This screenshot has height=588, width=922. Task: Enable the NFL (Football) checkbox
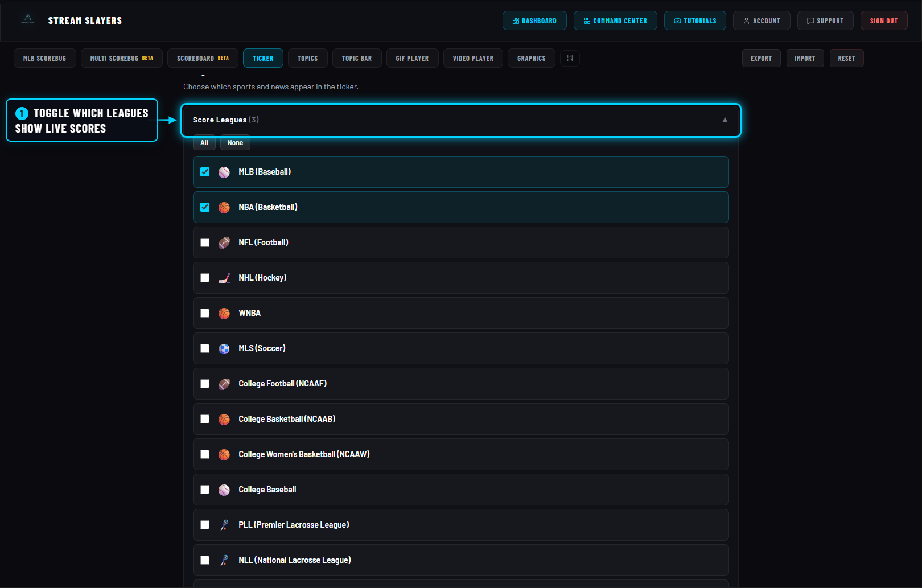[x=205, y=242]
